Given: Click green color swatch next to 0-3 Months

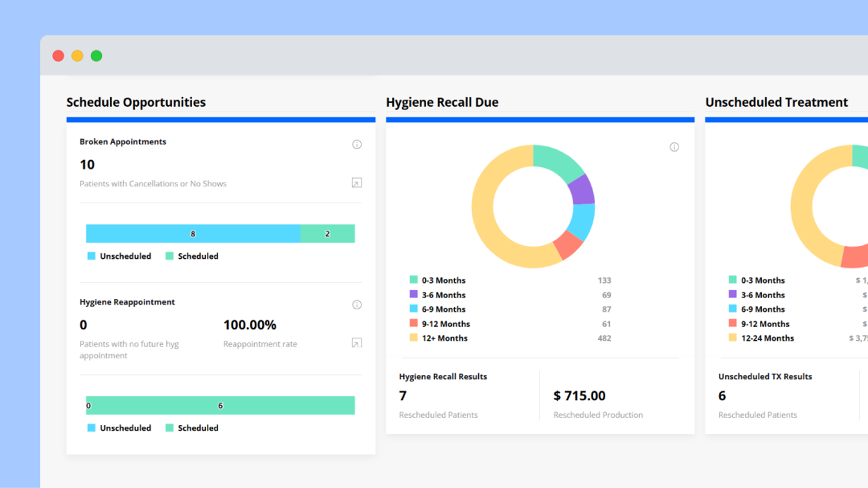Looking at the screenshot, I should [x=413, y=280].
